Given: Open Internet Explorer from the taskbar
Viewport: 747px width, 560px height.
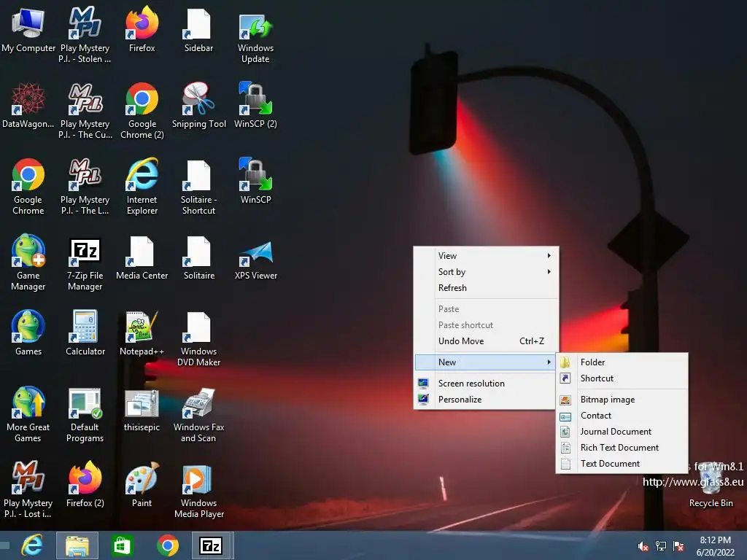Looking at the screenshot, I should pyautogui.click(x=32, y=545).
